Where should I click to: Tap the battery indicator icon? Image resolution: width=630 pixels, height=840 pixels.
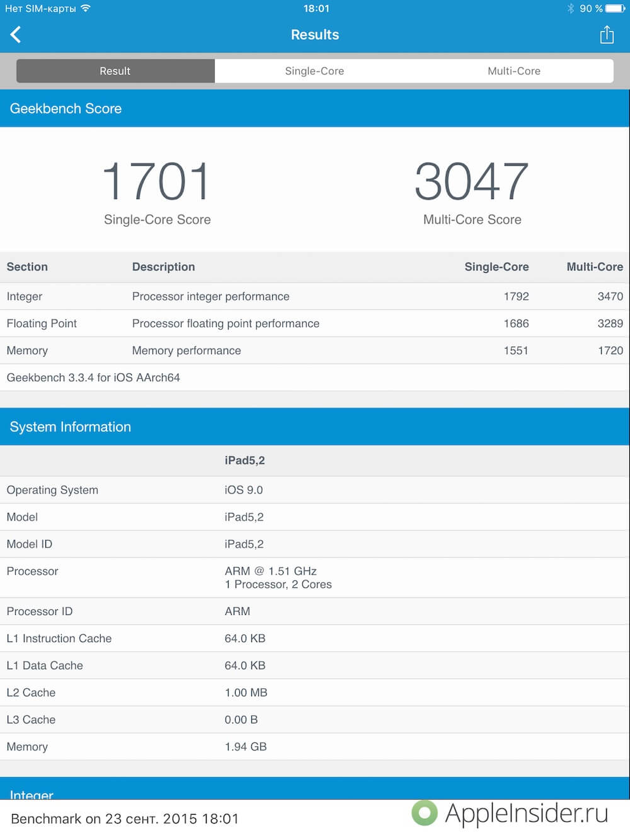click(616, 8)
